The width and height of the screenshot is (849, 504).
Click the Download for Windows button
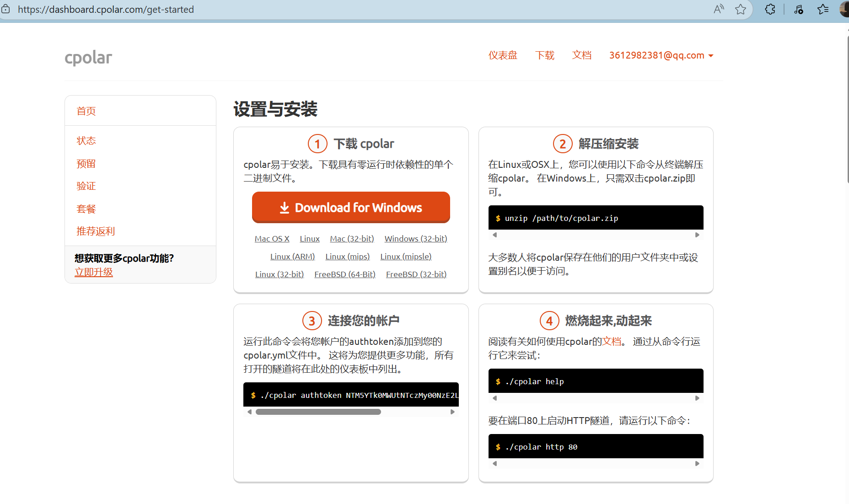351,208
